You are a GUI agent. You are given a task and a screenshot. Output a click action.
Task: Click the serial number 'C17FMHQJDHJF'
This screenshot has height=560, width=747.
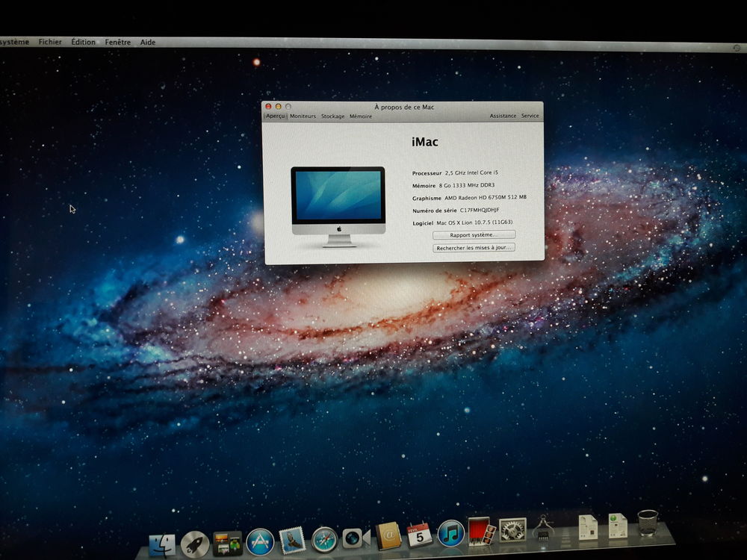[480, 210]
